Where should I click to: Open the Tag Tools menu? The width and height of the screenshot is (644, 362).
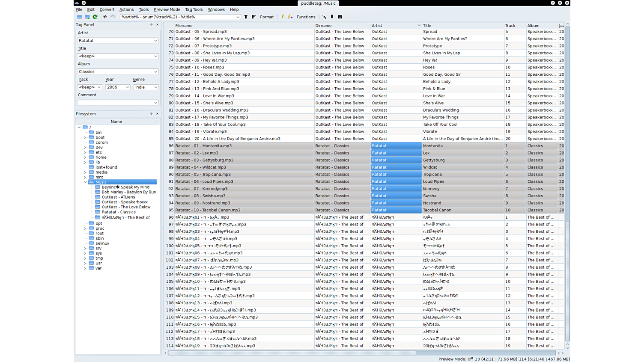194,9
